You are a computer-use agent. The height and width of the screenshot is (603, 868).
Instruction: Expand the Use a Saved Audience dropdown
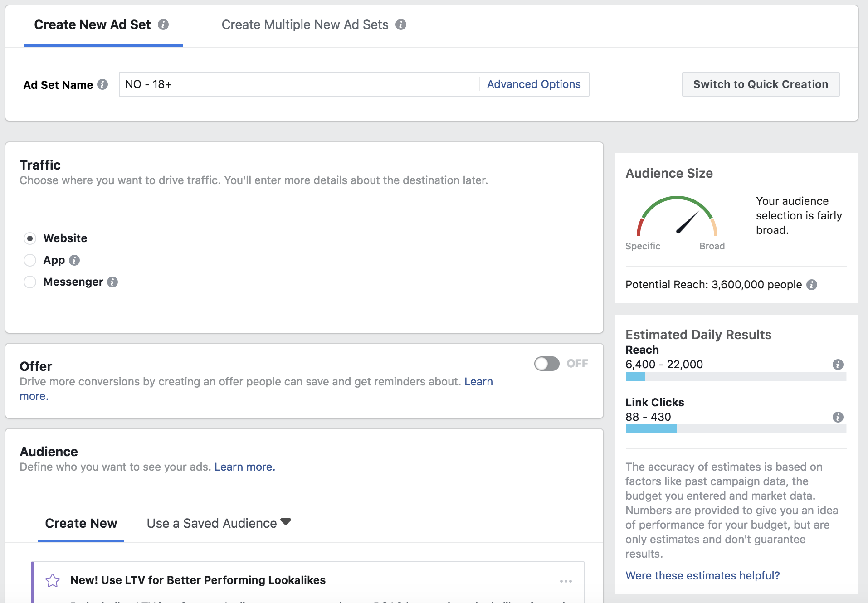point(219,523)
